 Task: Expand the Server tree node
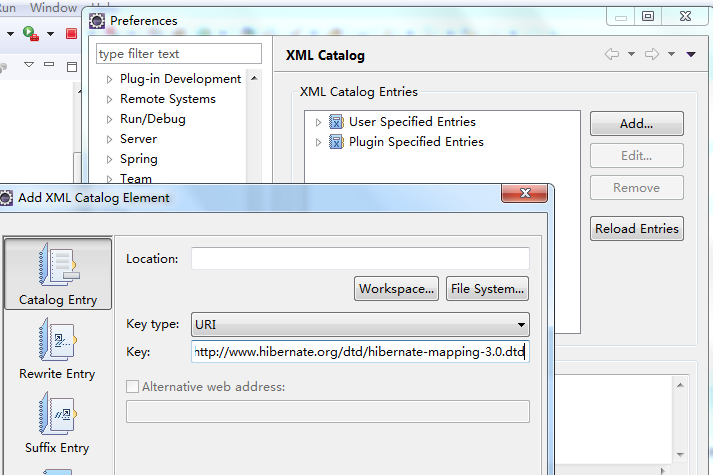point(109,140)
